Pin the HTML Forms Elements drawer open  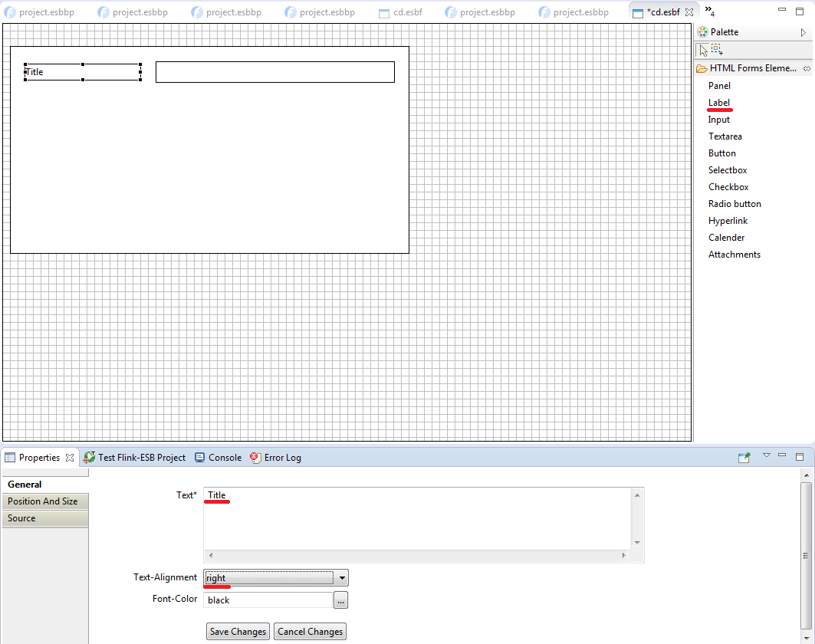click(x=807, y=68)
